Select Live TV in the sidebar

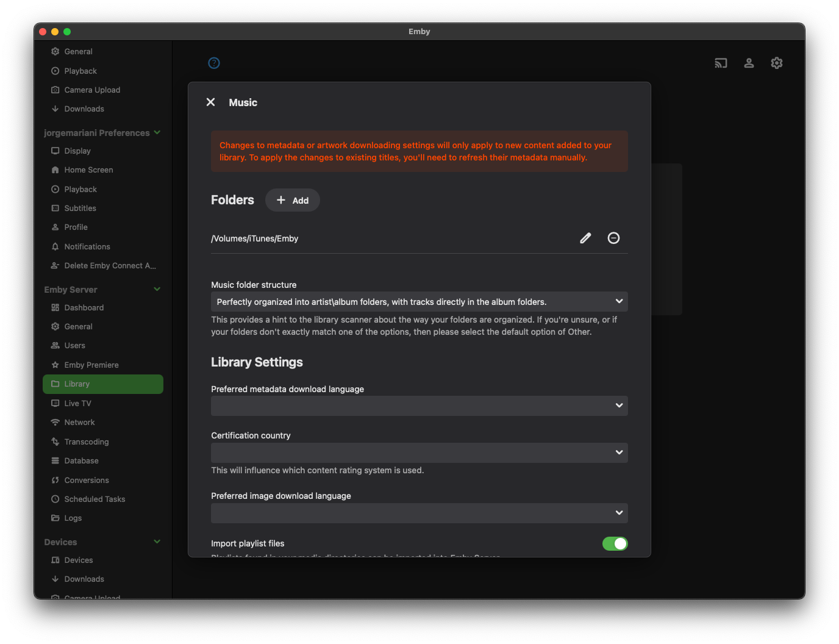pyautogui.click(x=77, y=403)
